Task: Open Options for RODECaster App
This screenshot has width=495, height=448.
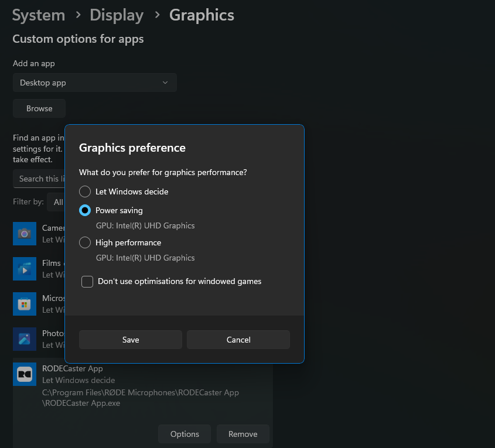Action: (x=185, y=434)
